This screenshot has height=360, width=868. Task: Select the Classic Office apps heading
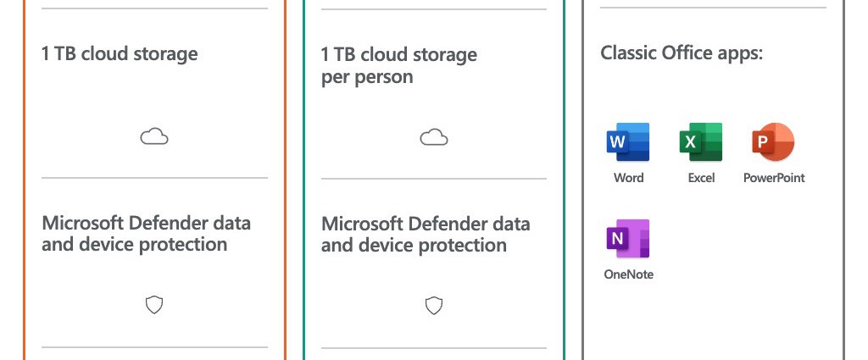click(x=682, y=53)
